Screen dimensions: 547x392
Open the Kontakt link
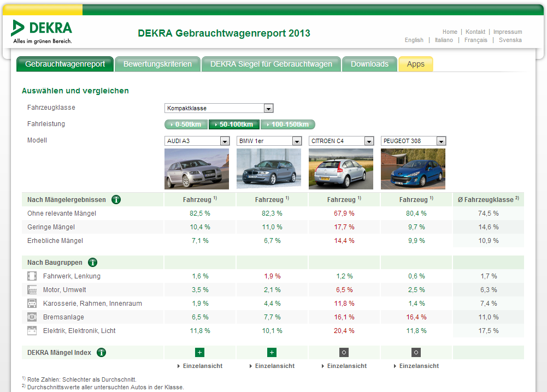475,32
